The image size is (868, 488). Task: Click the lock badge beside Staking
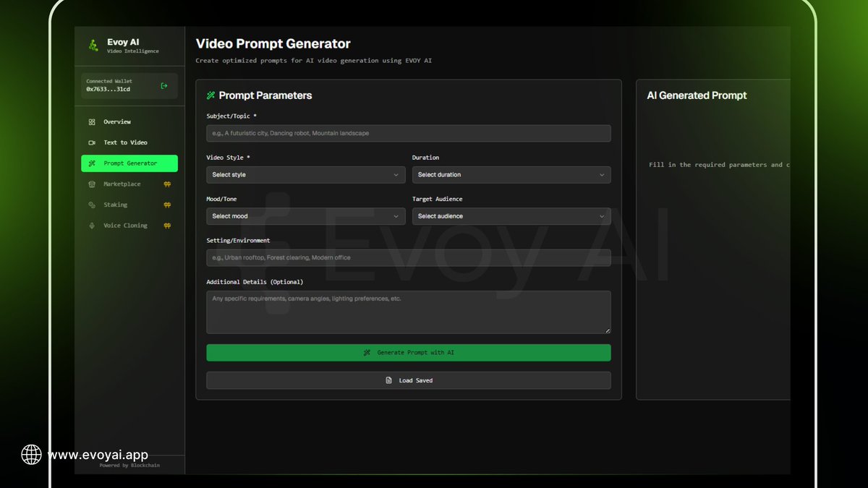coord(167,205)
